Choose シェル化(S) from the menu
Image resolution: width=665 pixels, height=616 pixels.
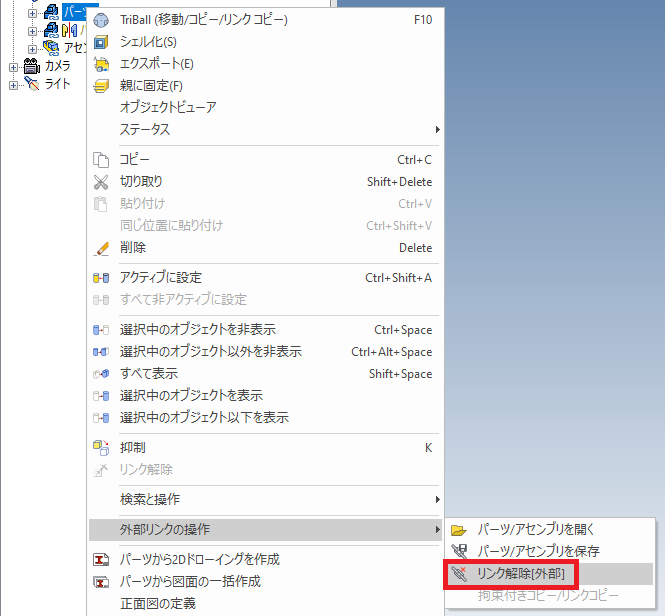pos(265,42)
